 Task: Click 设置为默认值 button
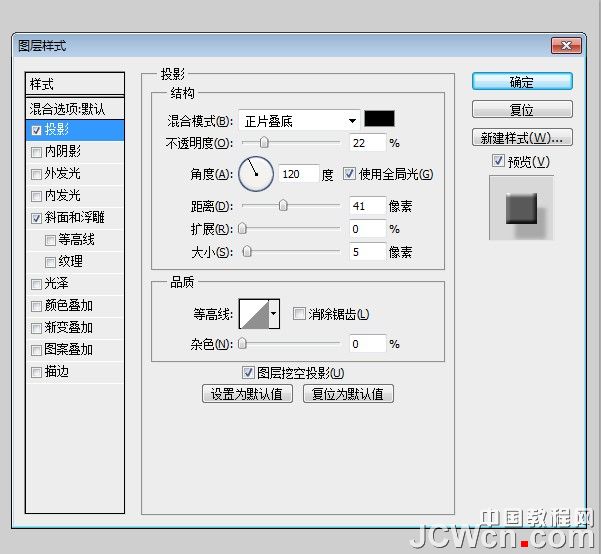tap(247, 393)
